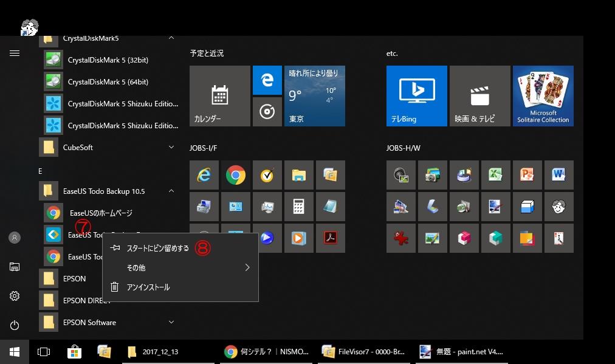Collapse the CrystalDiskMark5 folder chevron
615x364 pixels.
tap(171, 38)
